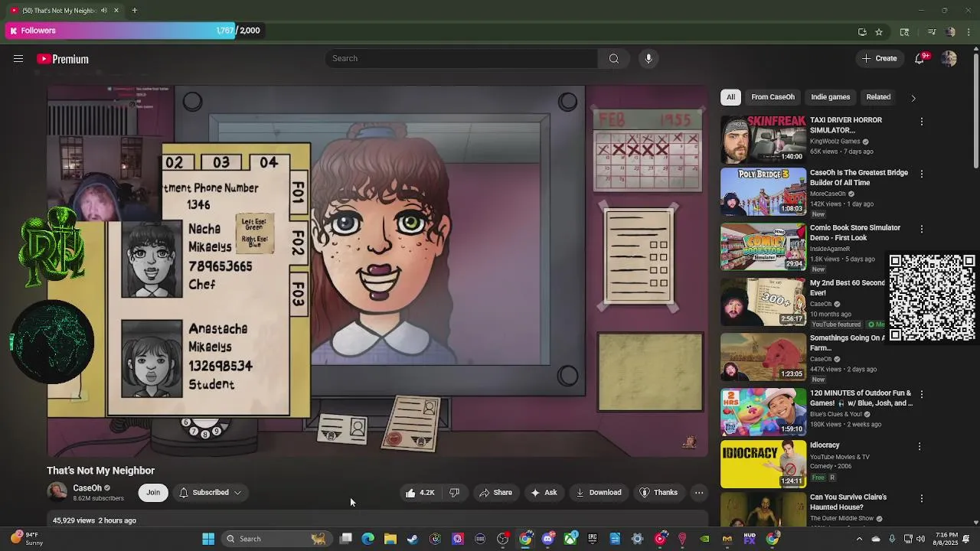Open Idiocracy movie thumbnail

(x=763, y=465)
